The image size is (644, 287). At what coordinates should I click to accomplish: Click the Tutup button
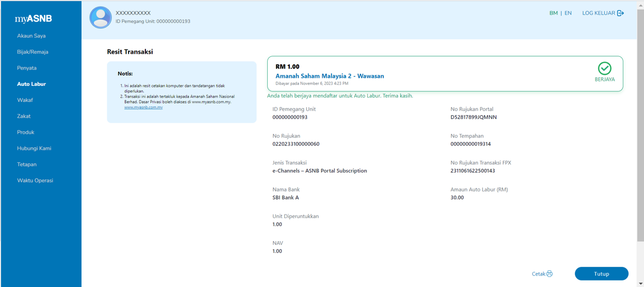[602, 274]
